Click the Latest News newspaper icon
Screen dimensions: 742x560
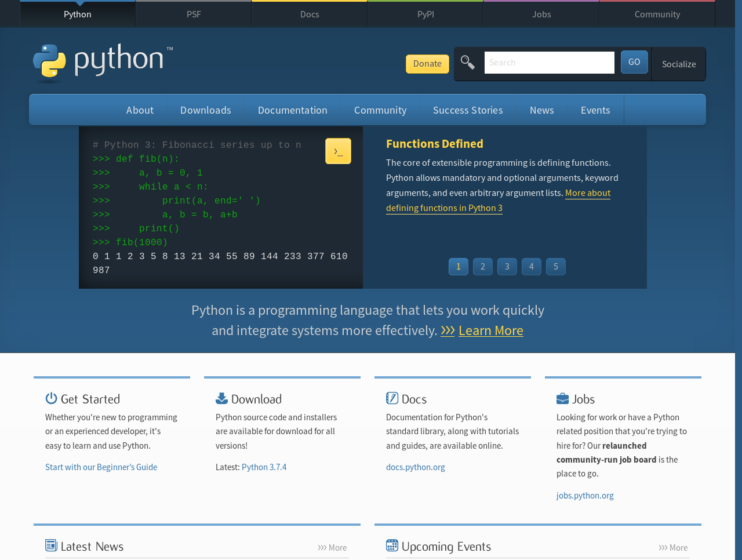[51, 546]
